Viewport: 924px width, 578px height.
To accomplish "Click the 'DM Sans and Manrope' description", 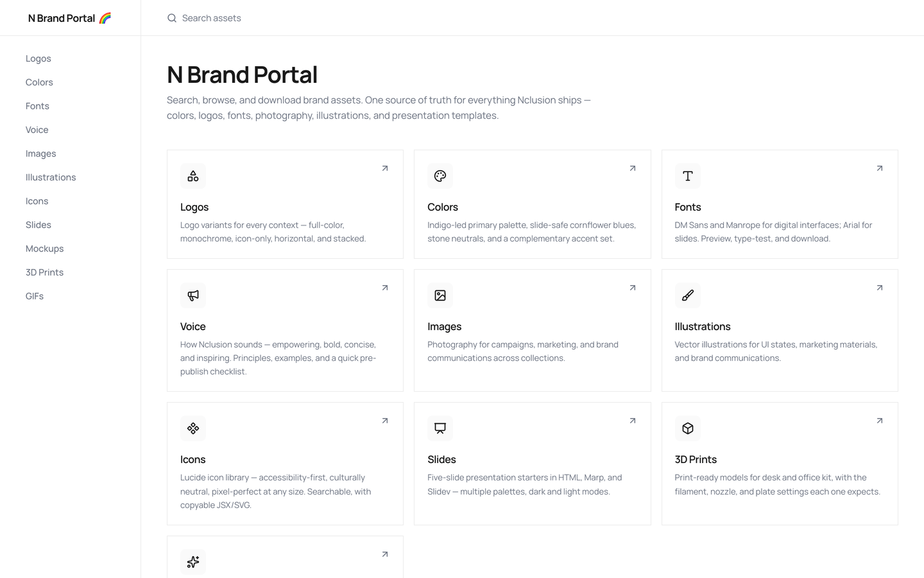I will (773, 232).
